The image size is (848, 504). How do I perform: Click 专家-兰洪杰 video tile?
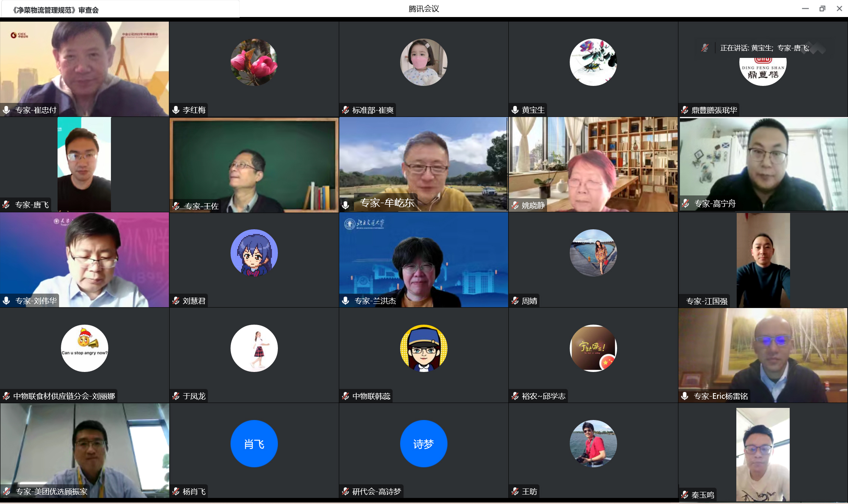pos(424,260)
